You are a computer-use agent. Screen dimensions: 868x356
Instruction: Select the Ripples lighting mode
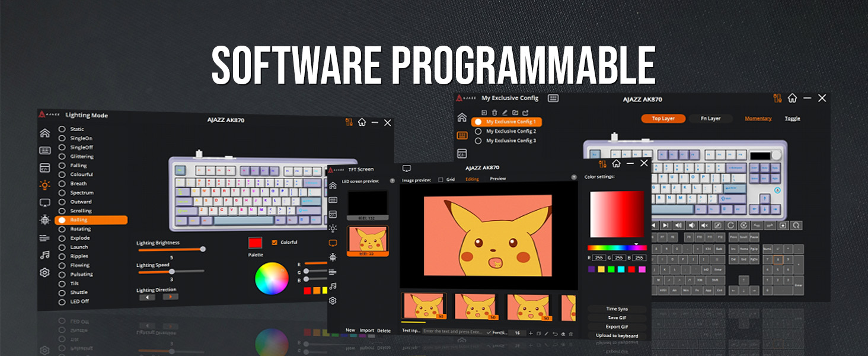[74, 256]
